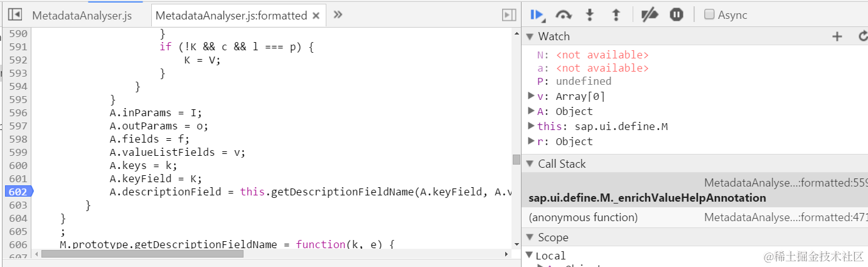Screen dimensions: 868x267
Task: Click watch expression P: undefined
Action: coord(574,81)
